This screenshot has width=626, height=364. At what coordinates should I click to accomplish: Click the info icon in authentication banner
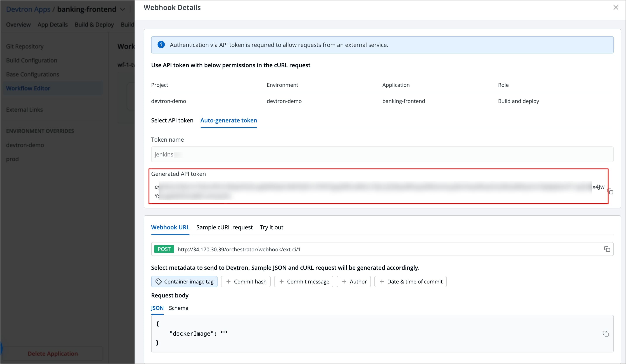click(x=161, y=45)
